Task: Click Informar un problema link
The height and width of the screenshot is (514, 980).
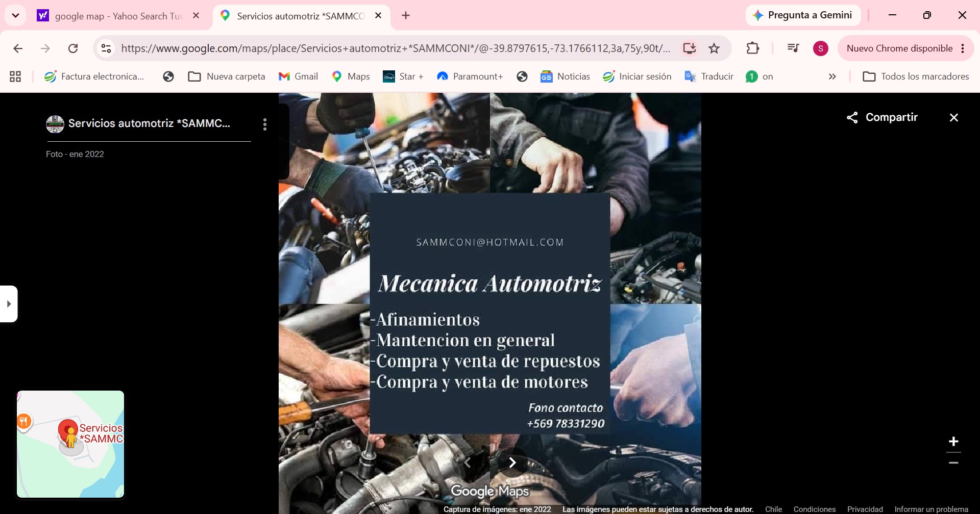Action: (x=931, y=509)
